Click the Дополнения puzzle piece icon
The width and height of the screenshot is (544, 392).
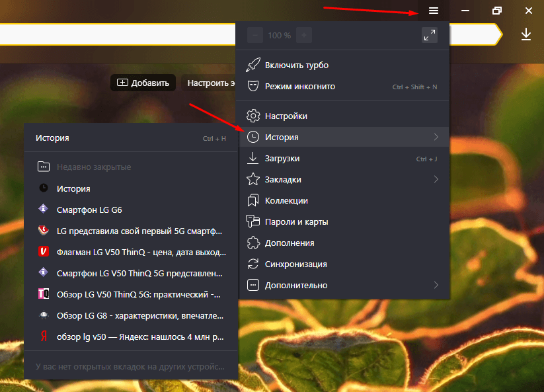[253, 243]
